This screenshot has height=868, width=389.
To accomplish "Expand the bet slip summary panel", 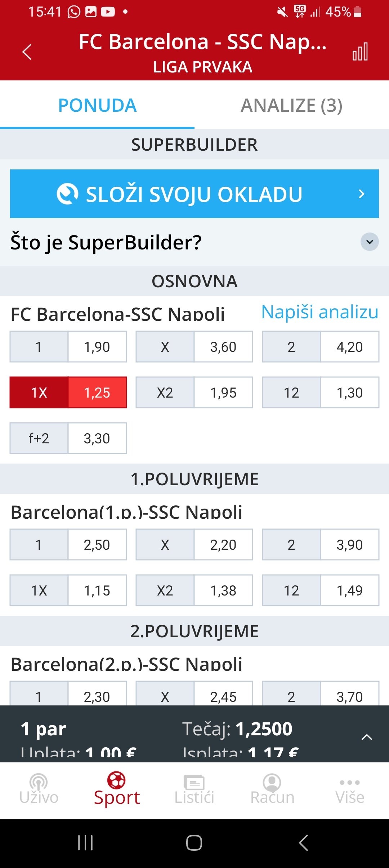I will [366, 737].
